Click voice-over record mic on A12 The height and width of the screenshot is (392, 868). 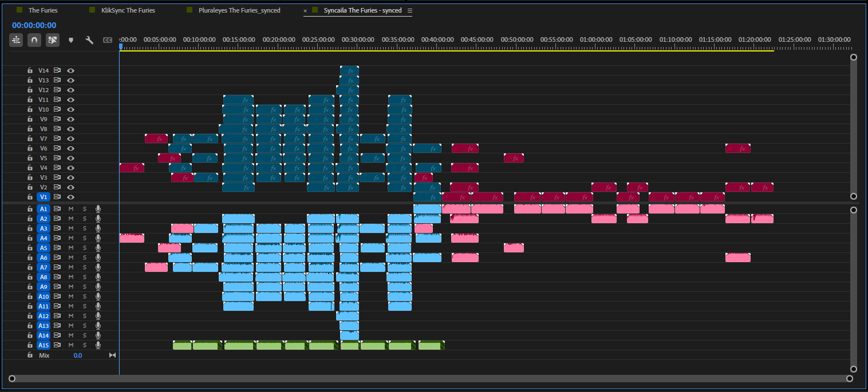pos(98,316)
